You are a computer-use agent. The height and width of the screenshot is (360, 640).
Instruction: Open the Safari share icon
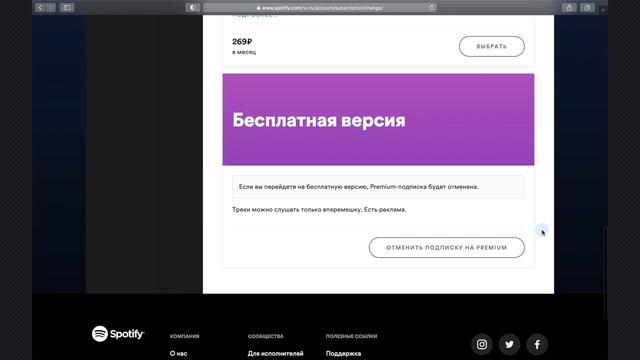pyautogui.click(x=569, y=8)
